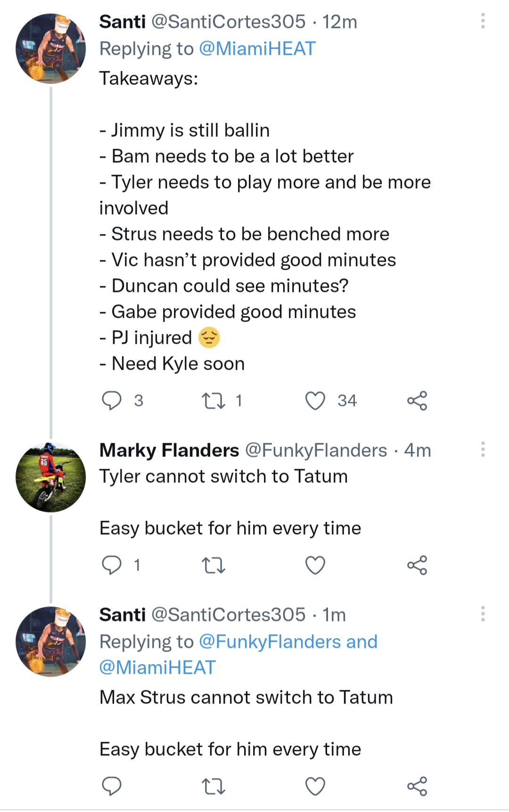Like Santi's Max Strus reply tweet
The image size is (509, 812).
(x=315, y=786)
